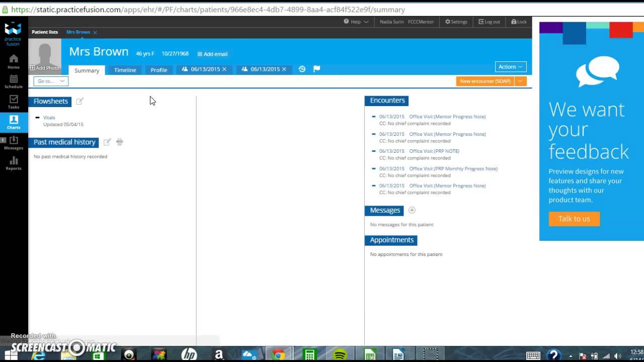The width and height of the screenshot is (644, 362).
Task: Log out of Practice Fusion
Action: pyautogui.click(x=489, y=22)
